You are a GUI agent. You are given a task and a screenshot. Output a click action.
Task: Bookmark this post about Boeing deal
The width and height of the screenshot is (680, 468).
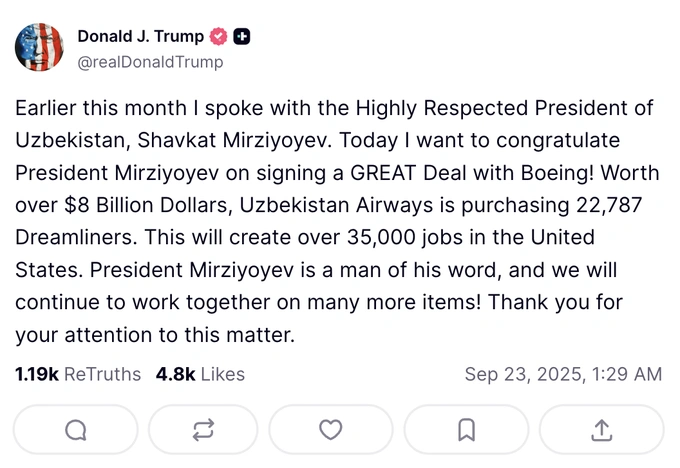click(x=466, y=429)
